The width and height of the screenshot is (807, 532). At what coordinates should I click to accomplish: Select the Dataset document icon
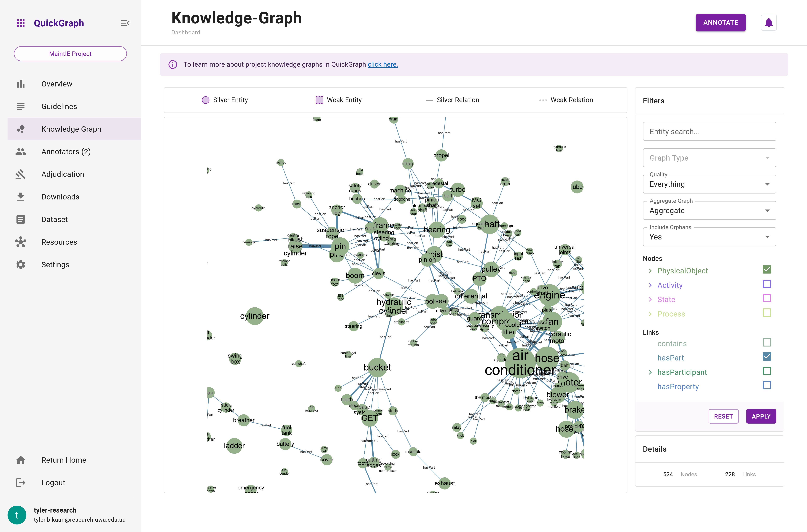coord(21,219)
